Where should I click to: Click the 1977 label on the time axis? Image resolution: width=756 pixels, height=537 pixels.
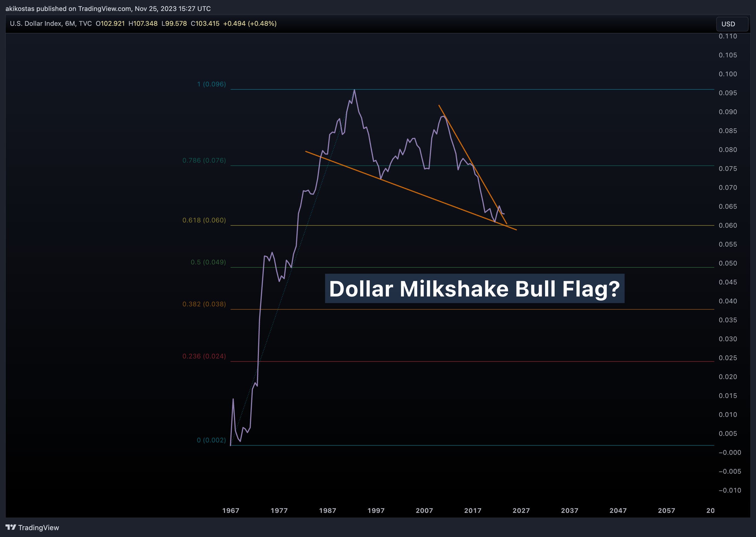coord(279,511)
